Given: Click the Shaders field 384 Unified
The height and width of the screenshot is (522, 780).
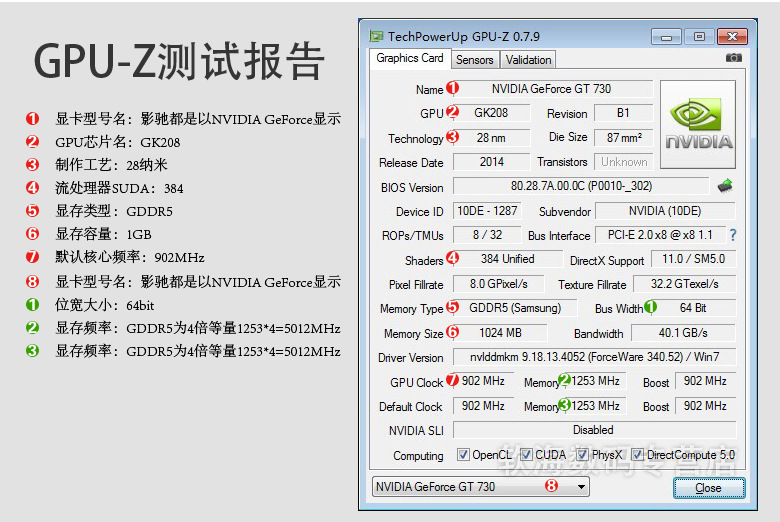Looking at the screenshot, I should 507,259.
